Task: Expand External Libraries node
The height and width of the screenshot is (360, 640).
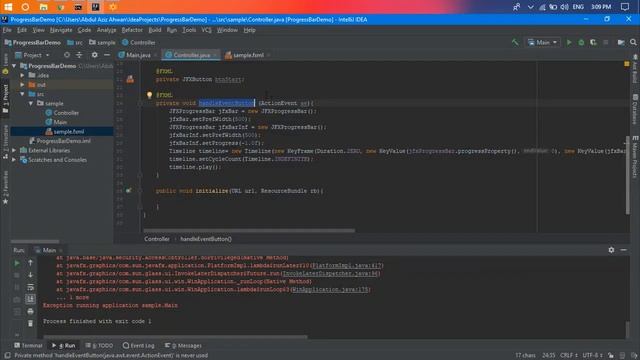Action: pyautogui.click(x=14, y=150)
